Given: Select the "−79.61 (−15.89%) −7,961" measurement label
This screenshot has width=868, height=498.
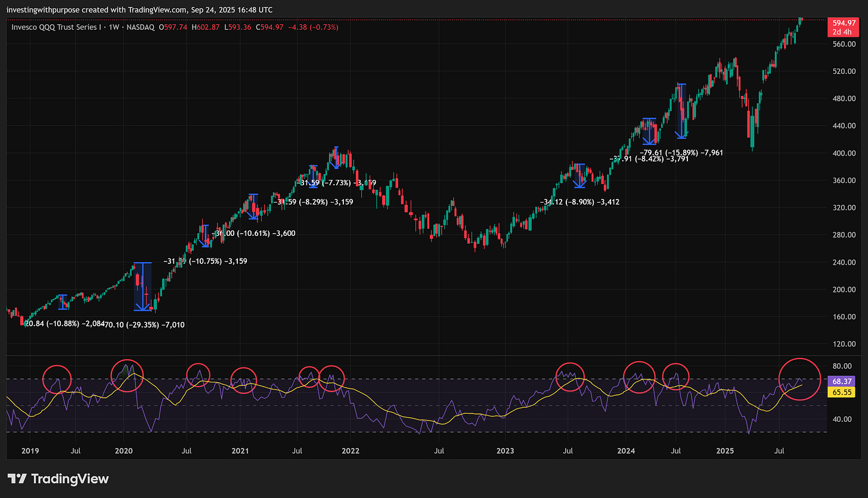Looking at the screenshot, I should 681,152.
